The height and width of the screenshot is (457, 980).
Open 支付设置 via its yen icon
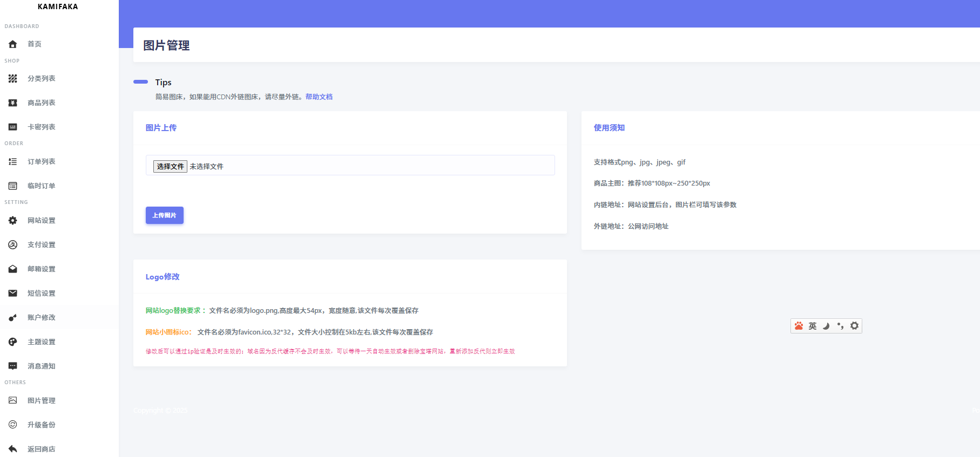click(13, 245)
